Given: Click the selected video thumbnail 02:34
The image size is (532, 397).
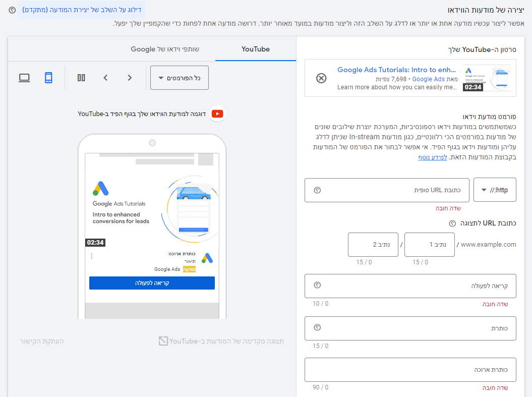Looking at the screenshot, I should (487, 78).
